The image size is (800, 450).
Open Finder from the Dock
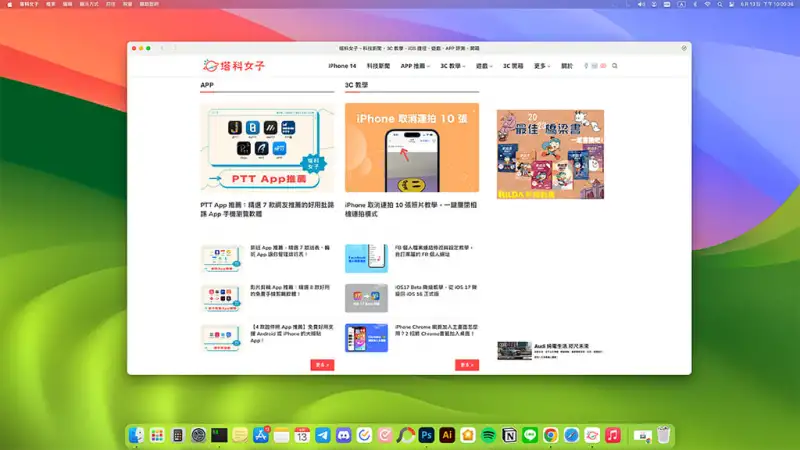click(x=136, y=435)
